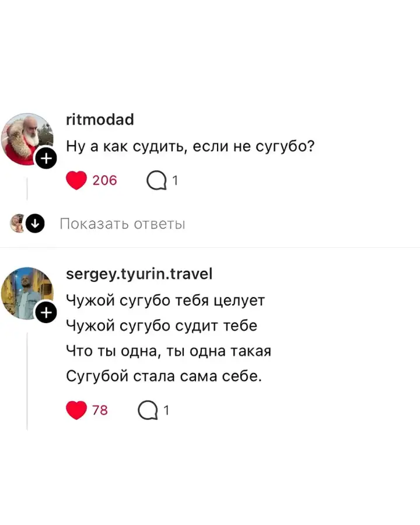Tap the plus follow badge on ritmodad's avatar
The width and height of the screenshot is (420, 525).
45,157
